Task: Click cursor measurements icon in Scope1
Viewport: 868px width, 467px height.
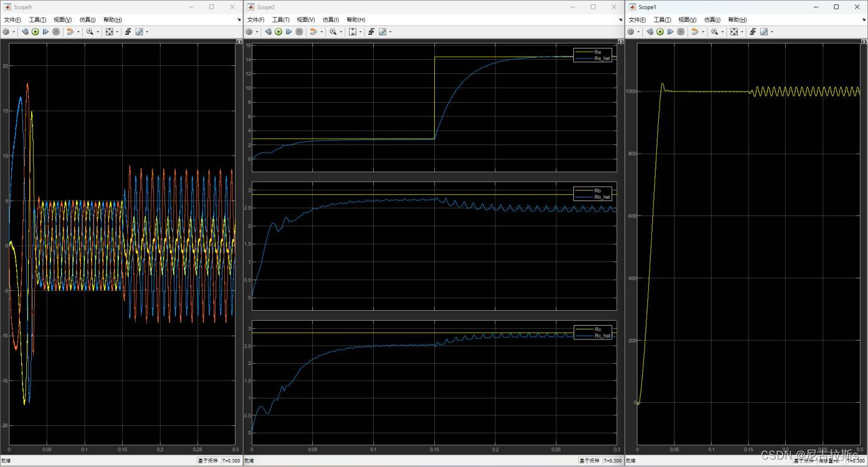Action: click(764, 32)
